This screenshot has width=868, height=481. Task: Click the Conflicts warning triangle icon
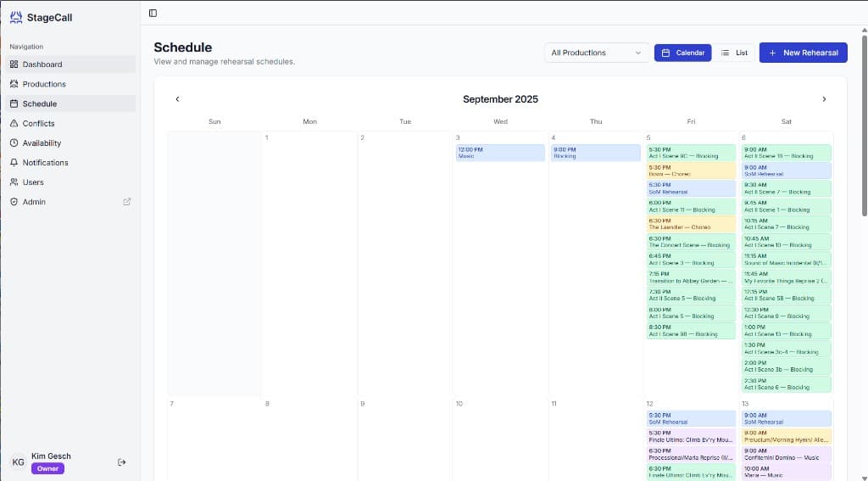tap(14, 123)
